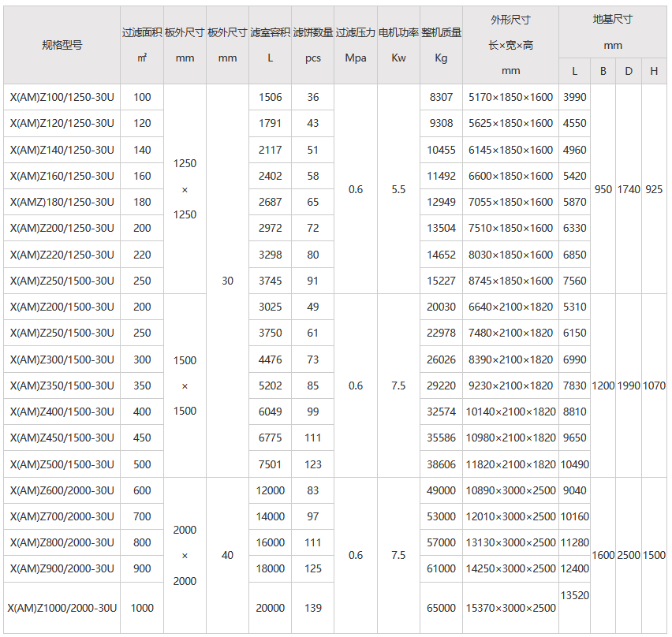The height and width of the screenshot is (637, 672).
Task: Click machine weight 29220
Action: click(441, 386)
